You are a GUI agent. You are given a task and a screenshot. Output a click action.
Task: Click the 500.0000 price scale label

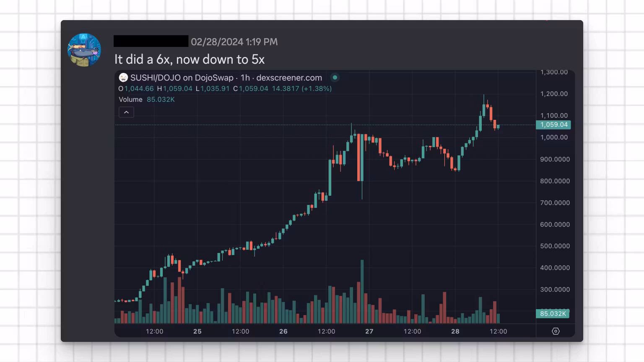coord(555,246)
